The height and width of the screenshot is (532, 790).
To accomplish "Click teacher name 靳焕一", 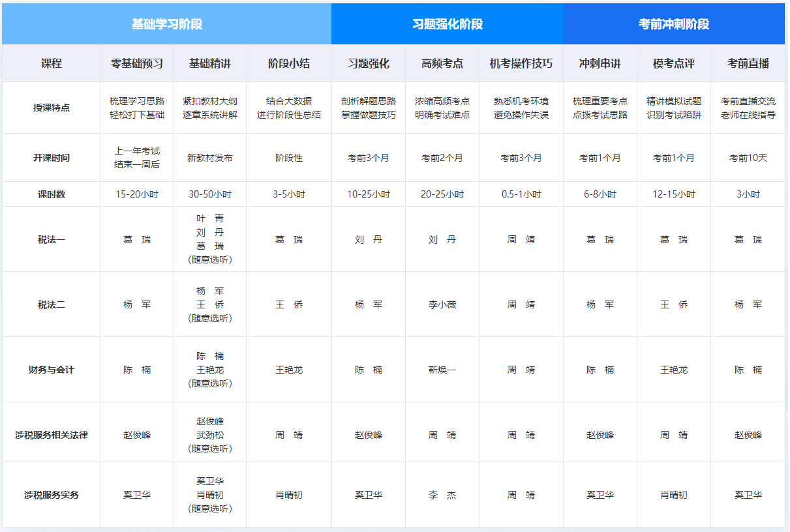I will [x=442, y=370].
